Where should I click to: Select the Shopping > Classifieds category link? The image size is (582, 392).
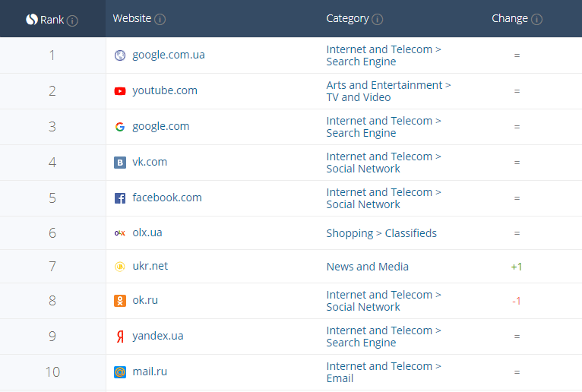tap(381, 233)
